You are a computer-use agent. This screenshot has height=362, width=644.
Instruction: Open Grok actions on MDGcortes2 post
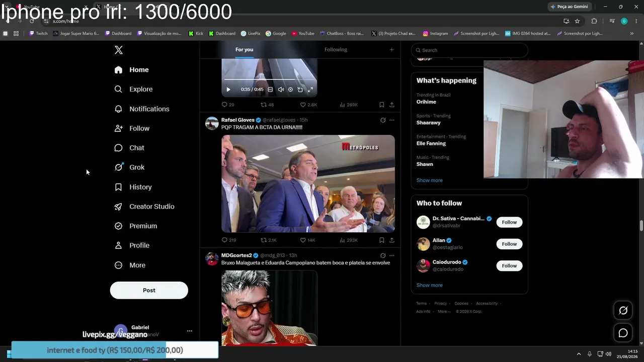coord(383,255)
